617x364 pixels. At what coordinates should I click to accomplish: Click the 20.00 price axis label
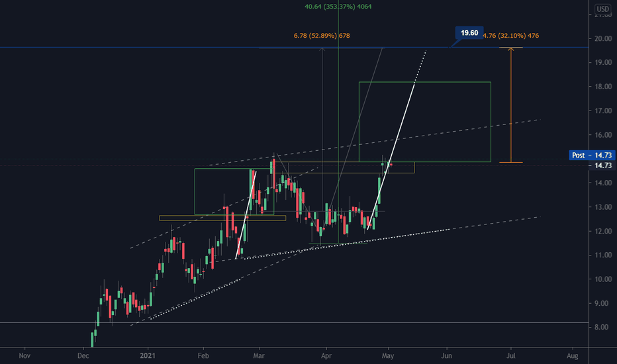click(x=603, y=38)
